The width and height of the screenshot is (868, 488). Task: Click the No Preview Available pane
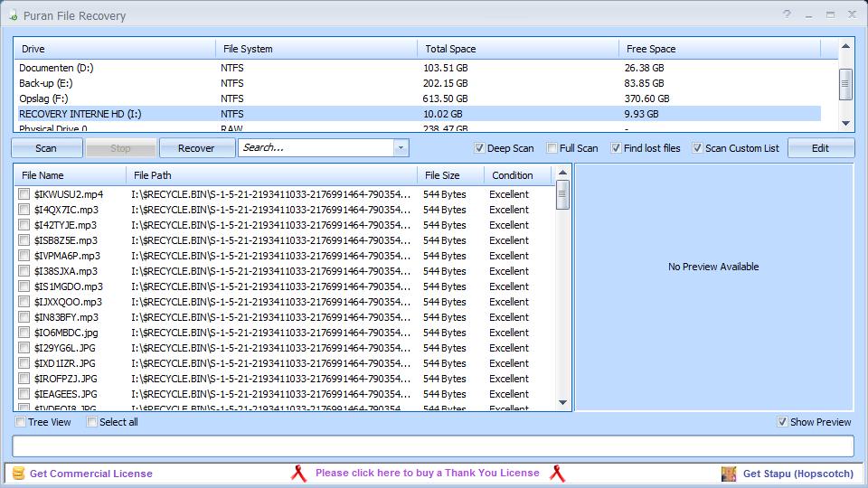713,287
